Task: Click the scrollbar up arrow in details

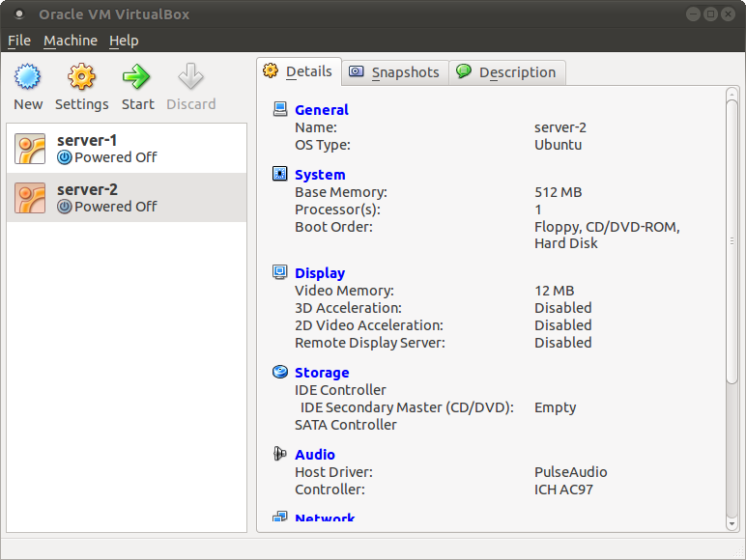Action: coord(732,94)
